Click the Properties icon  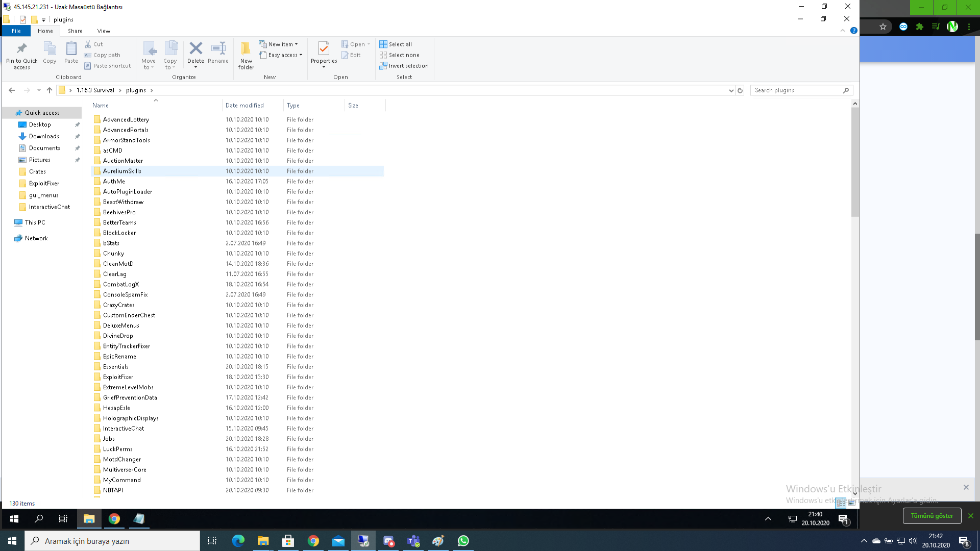[x=324, y=48]
